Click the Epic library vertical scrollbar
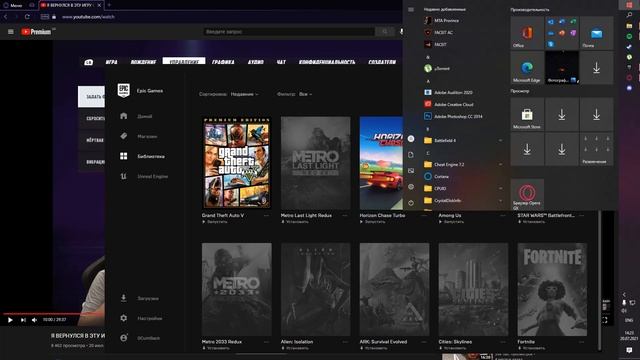640x360 pixels. 599,280
